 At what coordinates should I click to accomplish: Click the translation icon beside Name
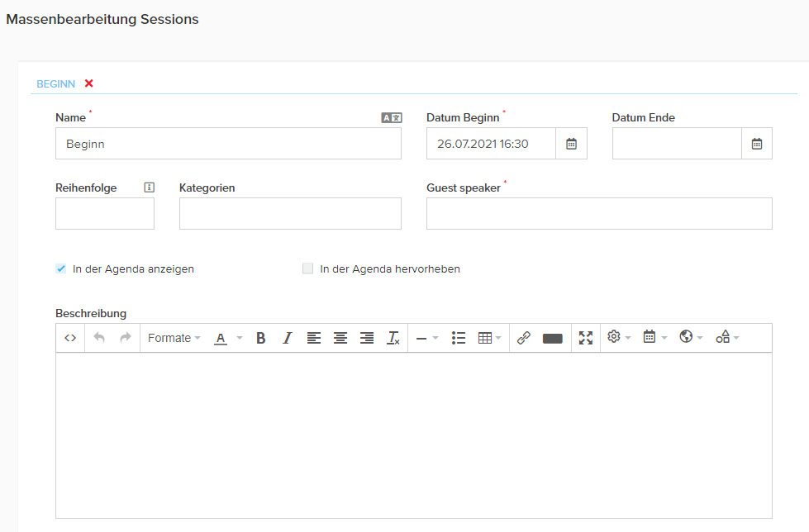pyautogui.click(x=391, y=118)
